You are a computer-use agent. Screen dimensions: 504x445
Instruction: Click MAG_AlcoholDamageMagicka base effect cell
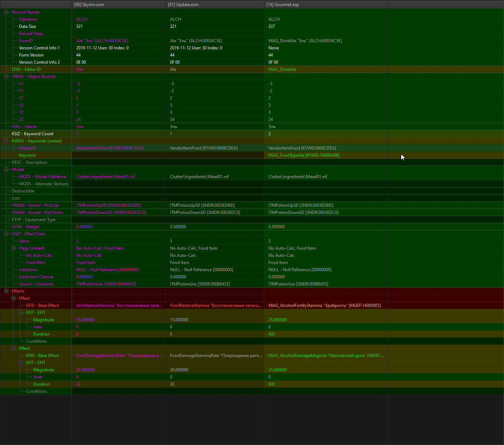[x=326, y=356]
